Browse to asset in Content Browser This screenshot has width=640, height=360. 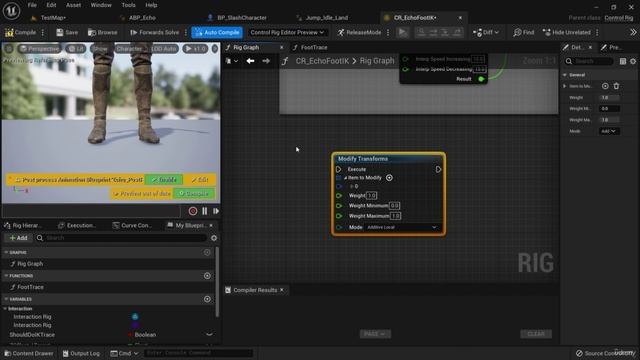pos(102,32)
